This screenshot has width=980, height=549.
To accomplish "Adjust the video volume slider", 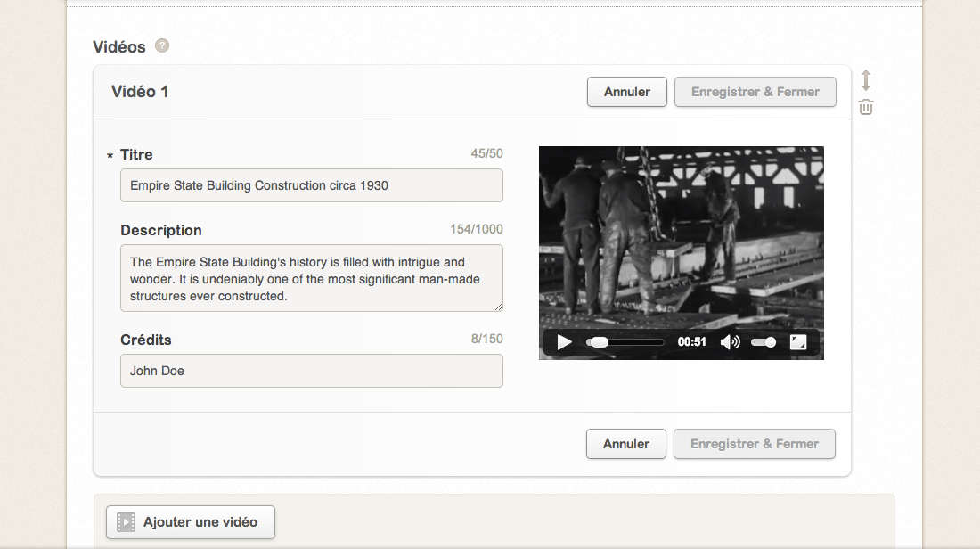I will pyautogui.click(x=764, y=342).
